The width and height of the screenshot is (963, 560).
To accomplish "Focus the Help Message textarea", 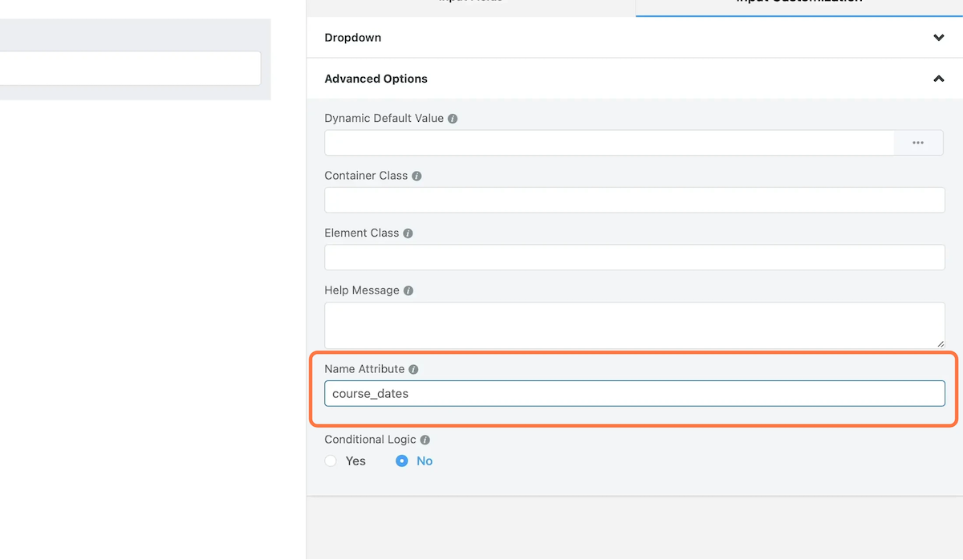I will coord(634,325).
